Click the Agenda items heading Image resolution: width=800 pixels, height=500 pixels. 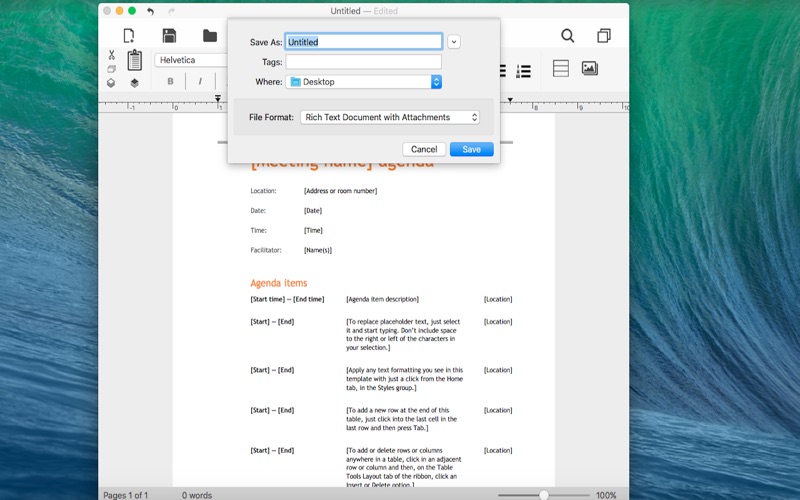tap(279, 283)
